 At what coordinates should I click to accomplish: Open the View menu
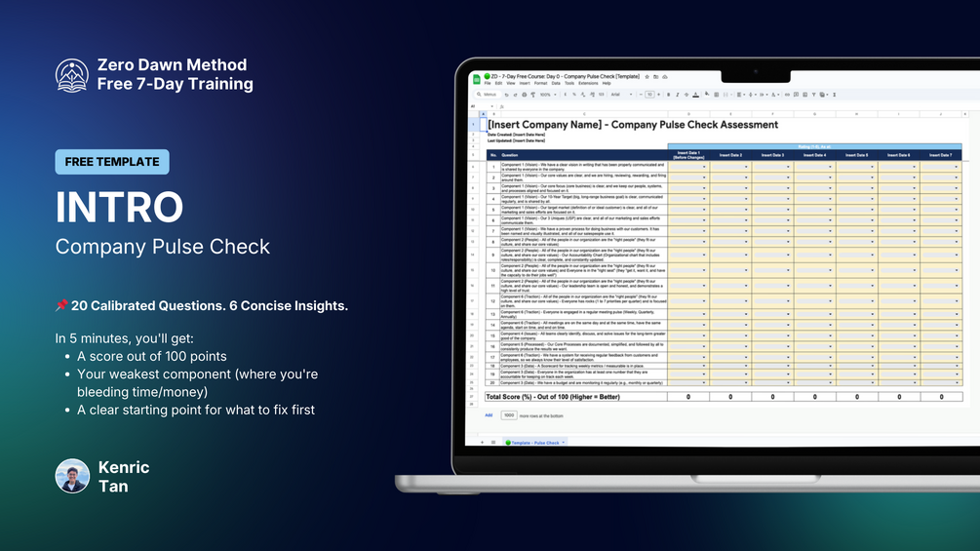[x=511, y=83]
